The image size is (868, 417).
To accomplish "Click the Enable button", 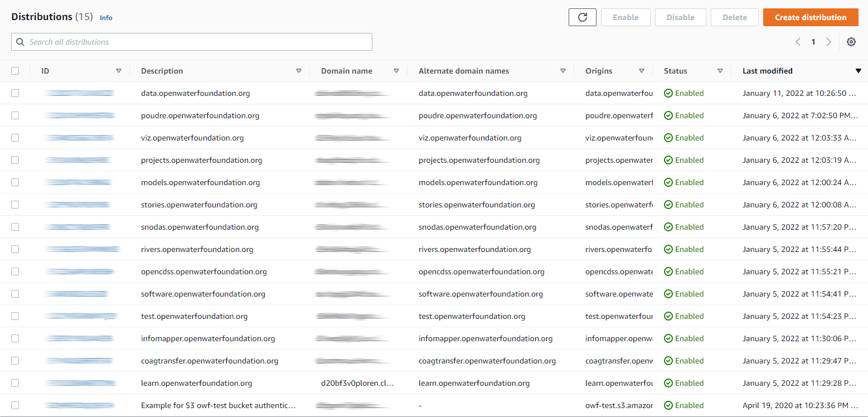I will pos(625,17).
